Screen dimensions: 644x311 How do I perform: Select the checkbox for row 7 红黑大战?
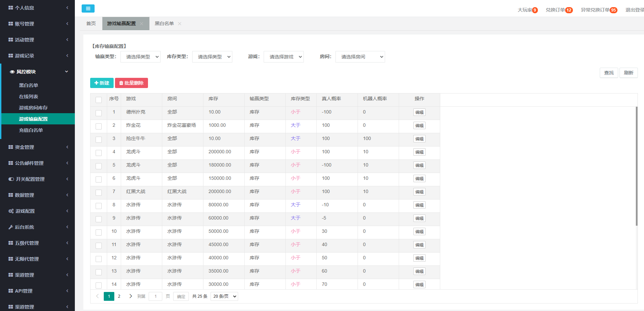point(99,192)
